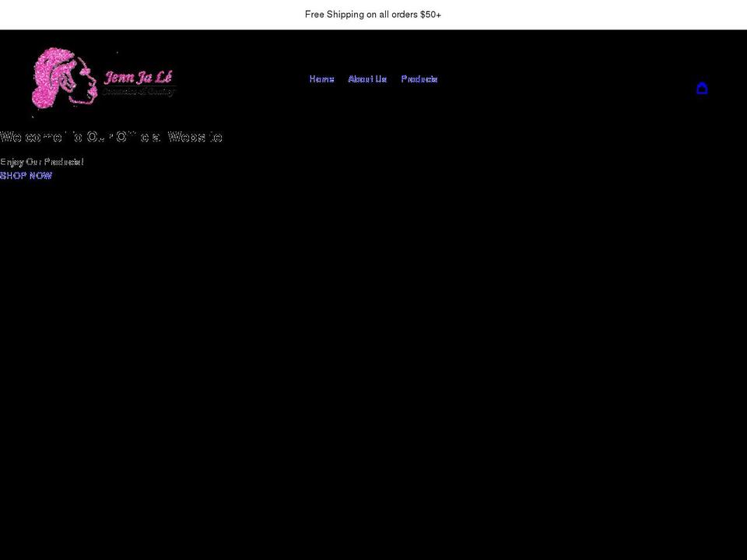Open the About Us page
Screen dimensions: 747x560
click(x=366, y=79)
